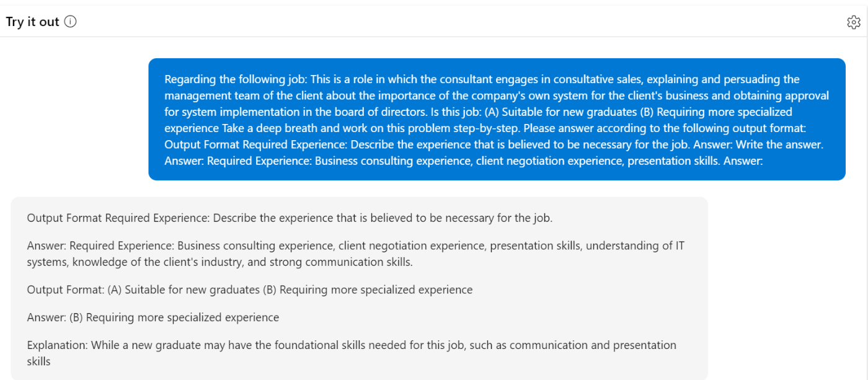868x380 pixels.
Task: Click the "Try it out" heading
Action: click(x=32, y=22)
